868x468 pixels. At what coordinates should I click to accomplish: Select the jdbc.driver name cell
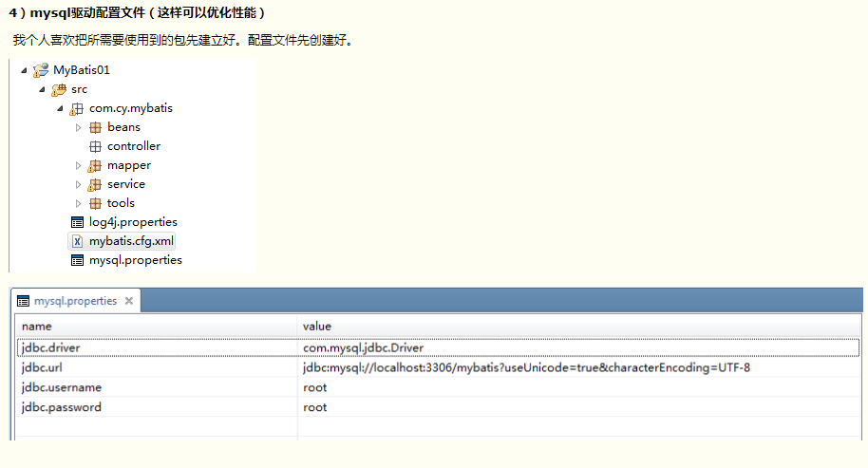(x=157, y=348)
